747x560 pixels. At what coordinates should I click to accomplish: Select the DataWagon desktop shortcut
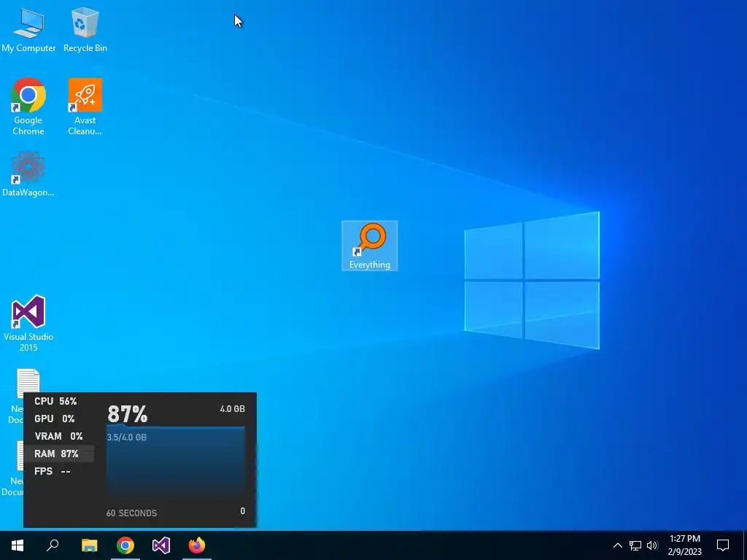coord(28,174)
